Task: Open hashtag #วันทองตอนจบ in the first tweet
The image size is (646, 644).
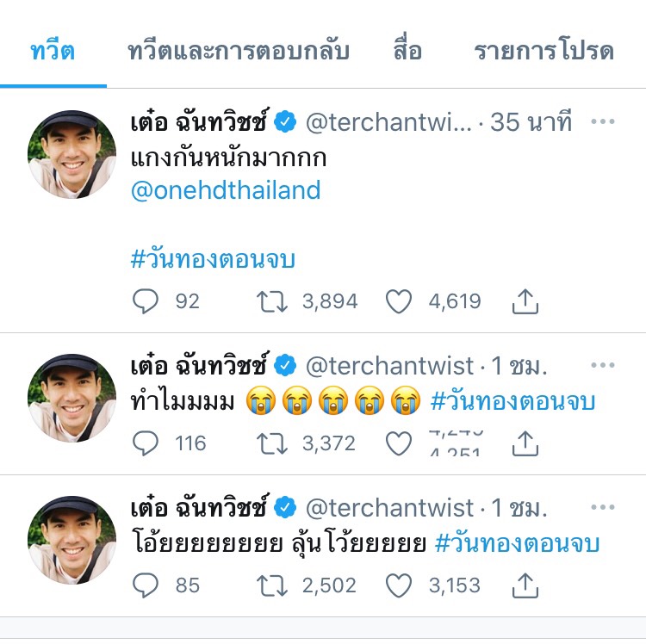Action: click(x=213, y=259)
